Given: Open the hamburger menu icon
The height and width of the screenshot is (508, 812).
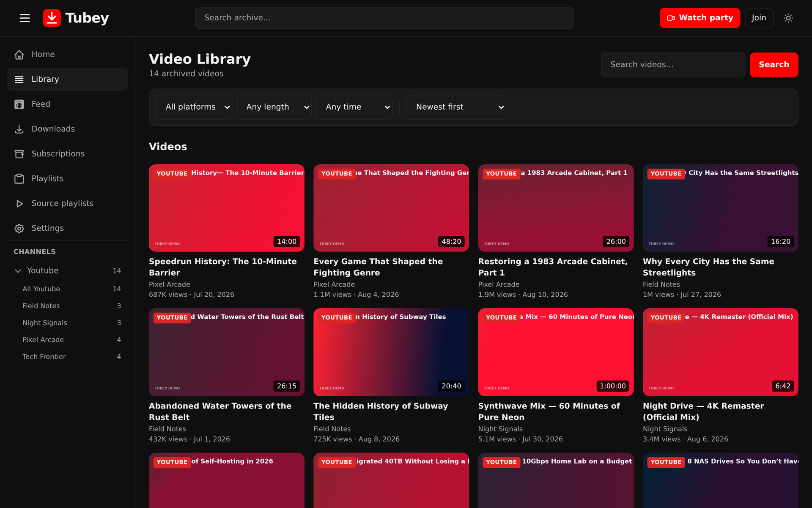Looking at the screenshot, I should click(x=25, y=18).
